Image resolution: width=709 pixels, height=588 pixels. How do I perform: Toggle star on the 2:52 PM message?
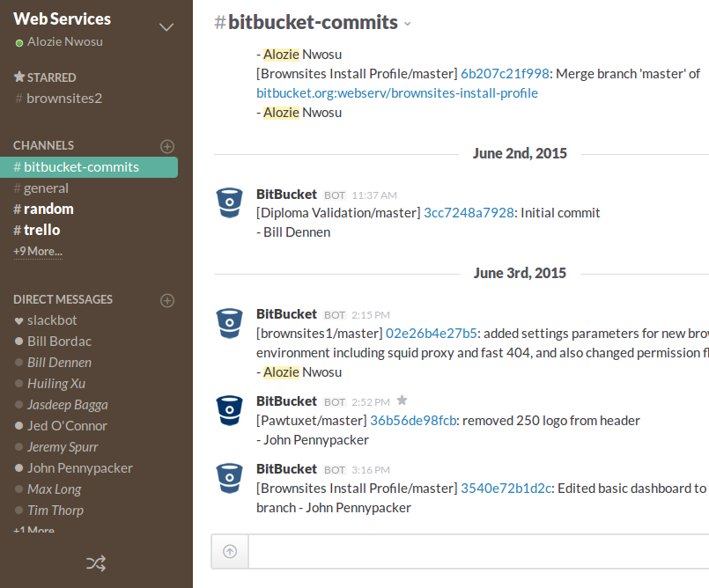coord(402,401)
